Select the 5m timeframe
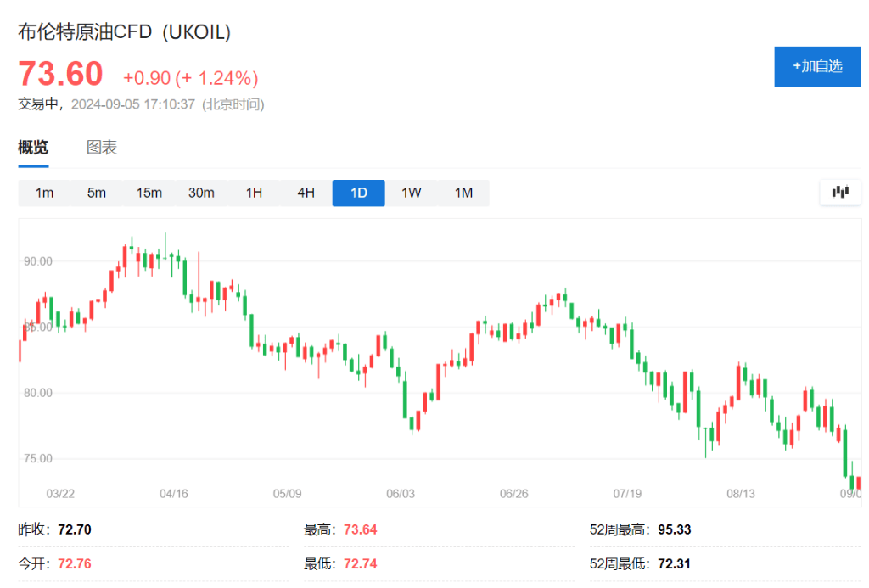 pos(97,193)
